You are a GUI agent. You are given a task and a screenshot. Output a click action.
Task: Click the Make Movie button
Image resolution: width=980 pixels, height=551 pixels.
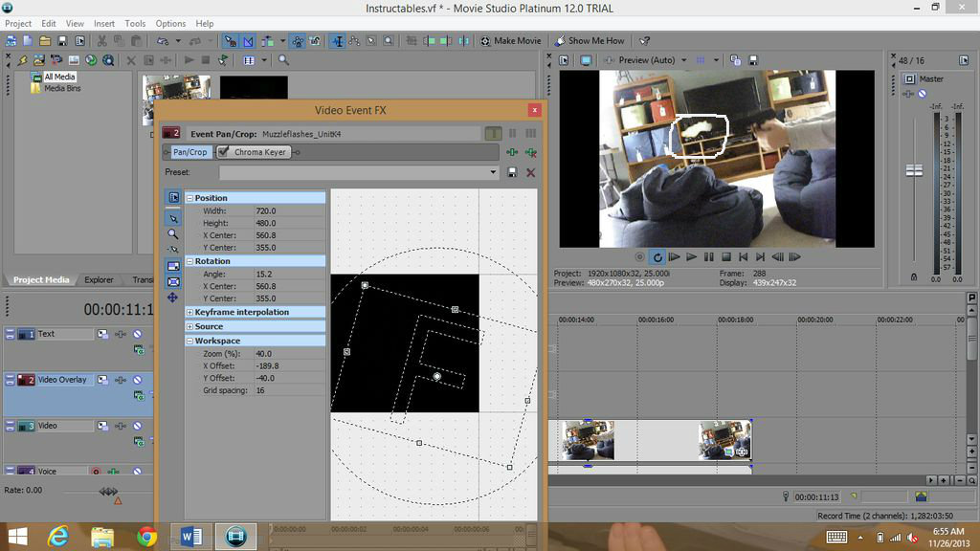(x=511, y=40)
